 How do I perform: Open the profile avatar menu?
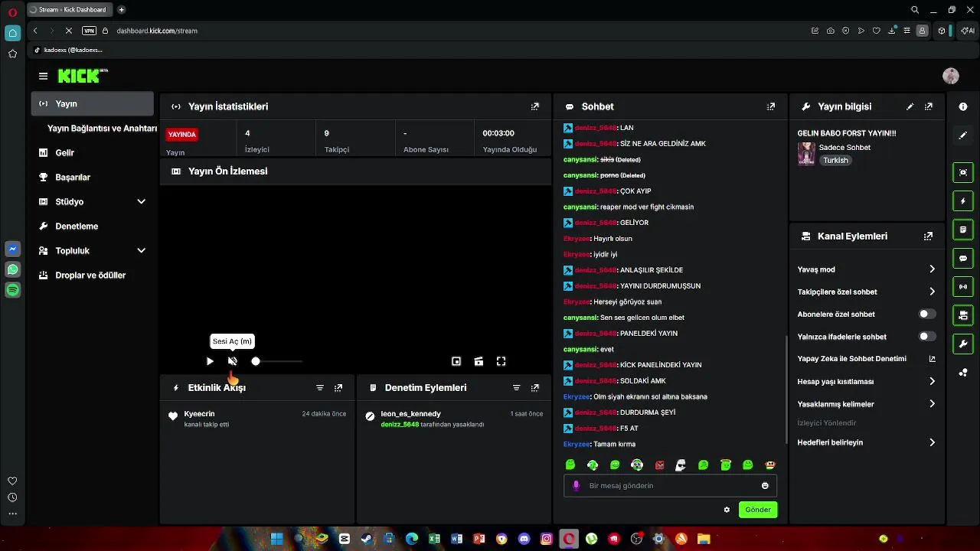pyautogui.click(x=951, y=76)
